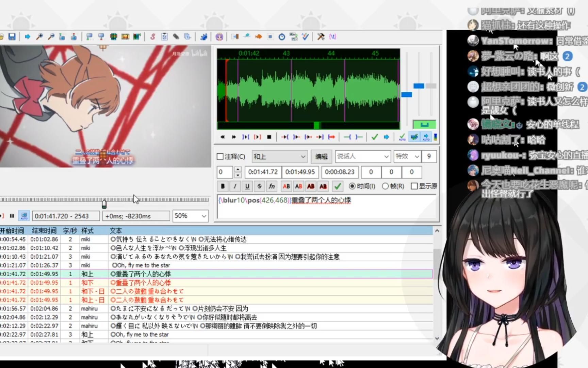Click the Jump video to time arrow icon
Image resolution: width=588 pixels, height=368 pixels.
coord(28,36)
